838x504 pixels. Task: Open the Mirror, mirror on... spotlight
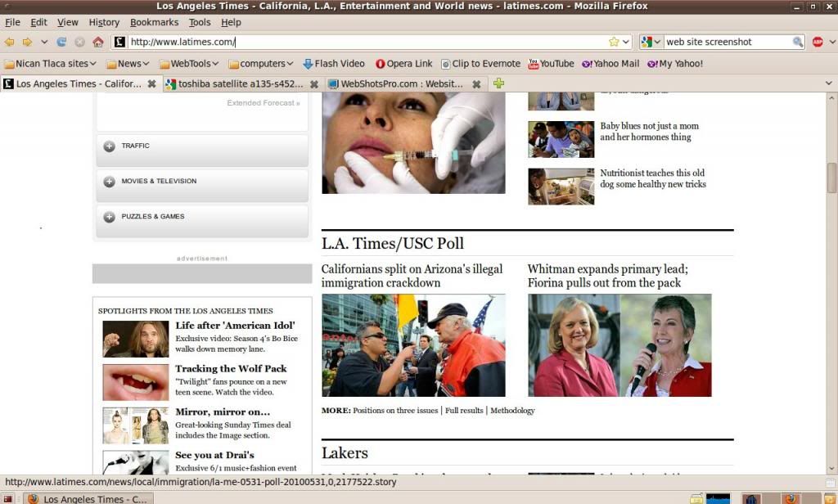(223, 412)
